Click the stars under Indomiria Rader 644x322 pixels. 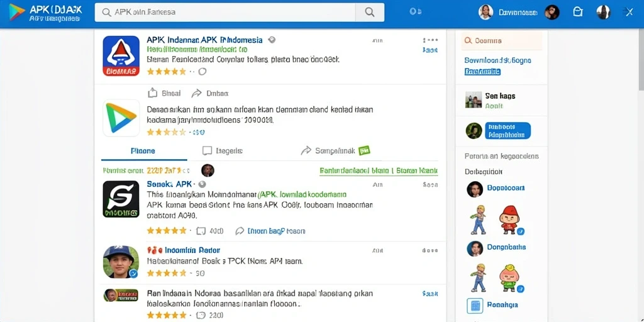(166, 273)
